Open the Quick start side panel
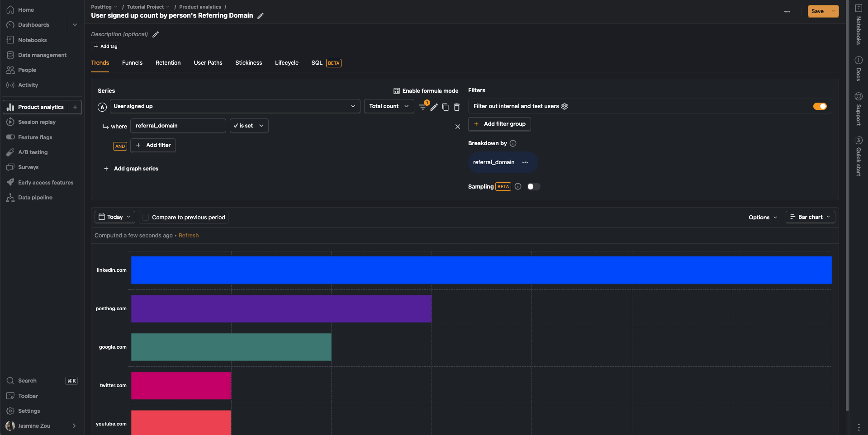Image resolution: width=868 pixels, height=435 pixels. (858, 156)
